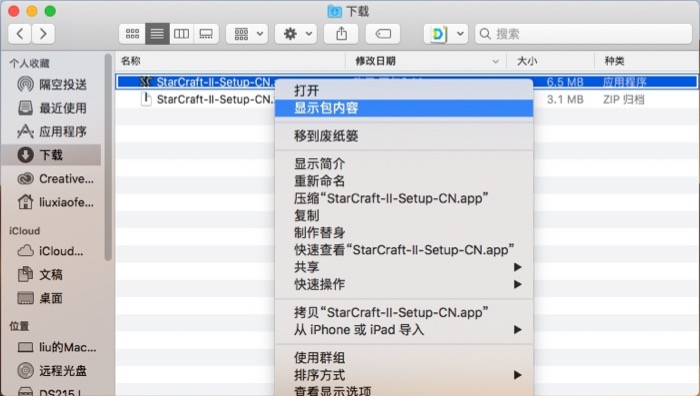The height and width of the screenshot is (396, 700).
Task: Open 远程光盘 in sidebar
Action: click(x=53, y=371)
